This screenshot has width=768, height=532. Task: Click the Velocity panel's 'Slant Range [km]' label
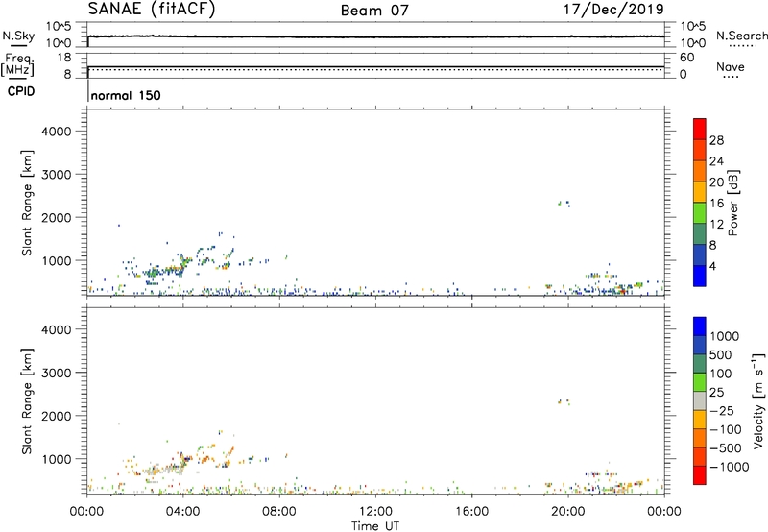point(27,400)
